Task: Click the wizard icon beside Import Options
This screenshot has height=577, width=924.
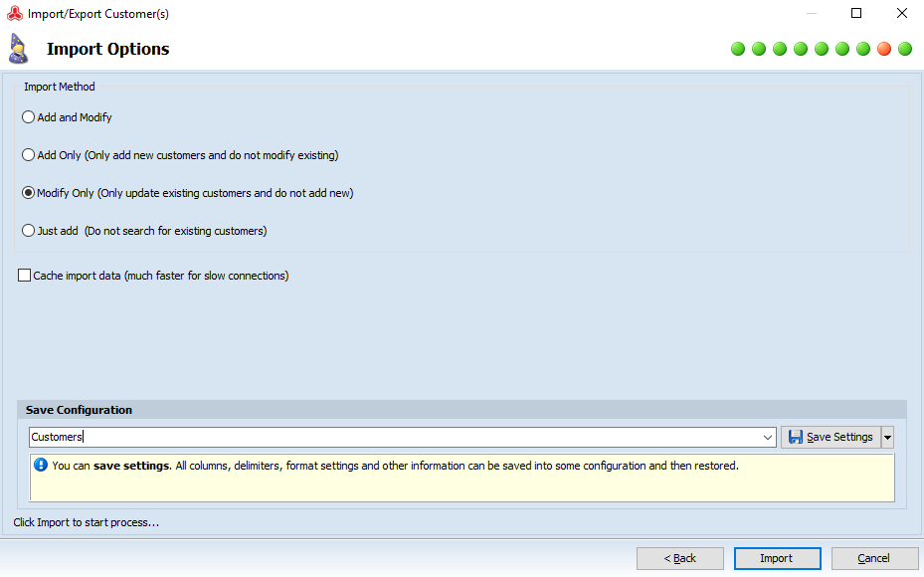Action: (x=18, y=49)
